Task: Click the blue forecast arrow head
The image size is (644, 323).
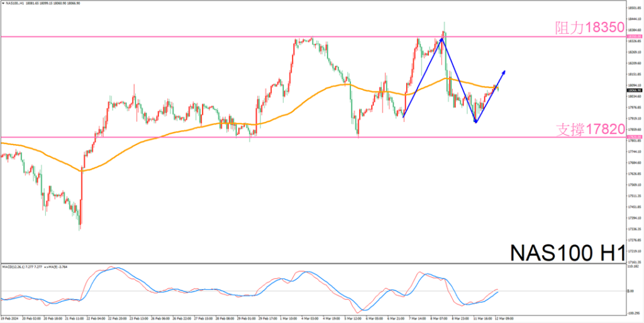Action: tap(502, 72)
